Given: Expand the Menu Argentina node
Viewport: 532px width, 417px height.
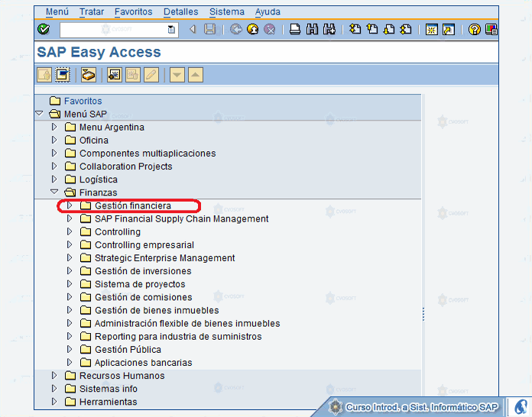Looking at the screenshot, I should [54, 127].
